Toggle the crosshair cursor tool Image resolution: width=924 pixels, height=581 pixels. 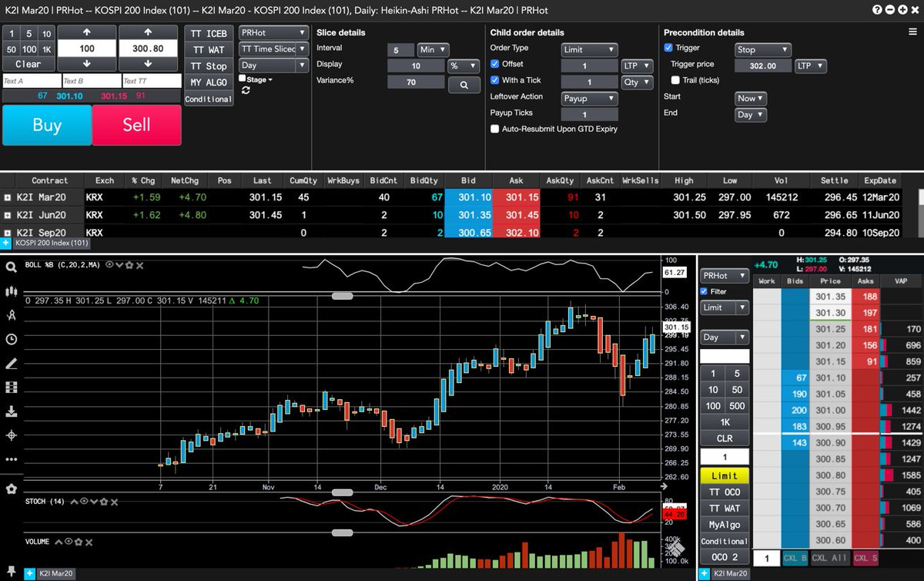(x=11, y=435)
